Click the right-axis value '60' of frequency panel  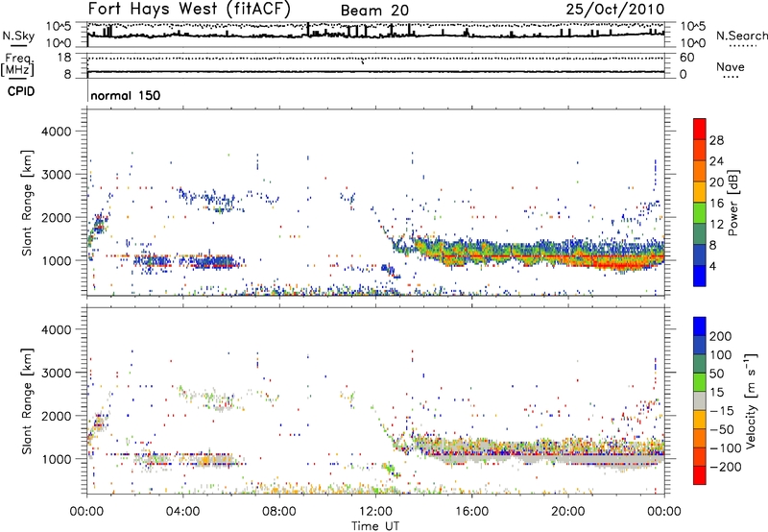tap(686, 58)
